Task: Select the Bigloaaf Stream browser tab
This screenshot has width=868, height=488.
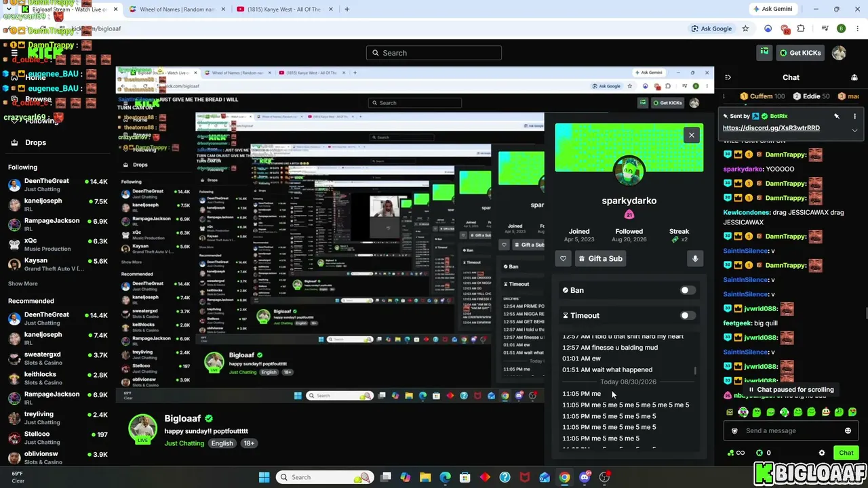Action: point(68,9)
